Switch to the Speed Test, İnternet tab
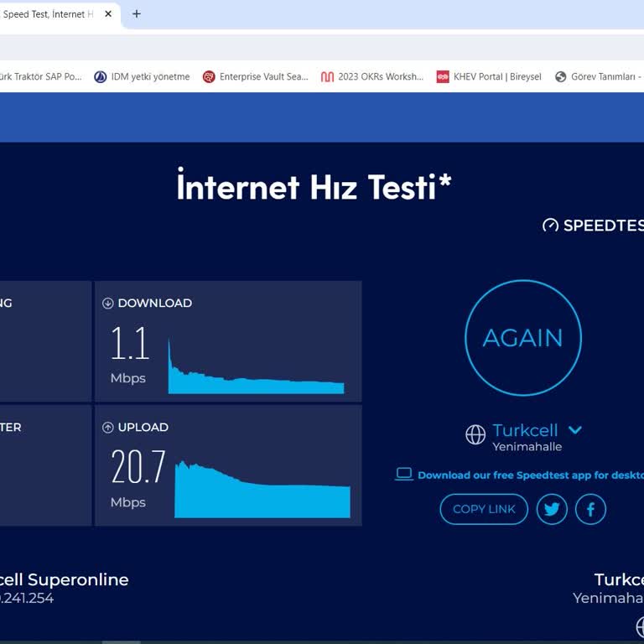The image size is (644, 644). pyautogui.click(x=47, y=14)
